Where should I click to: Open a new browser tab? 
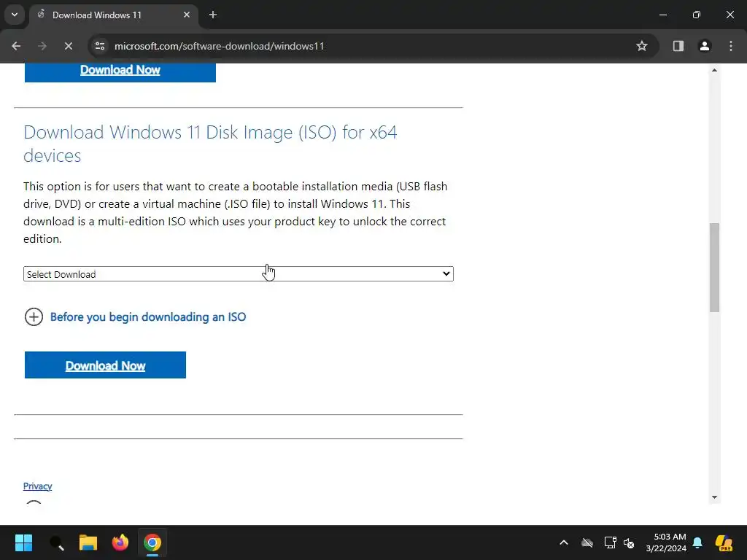click(x=213, y=15)
